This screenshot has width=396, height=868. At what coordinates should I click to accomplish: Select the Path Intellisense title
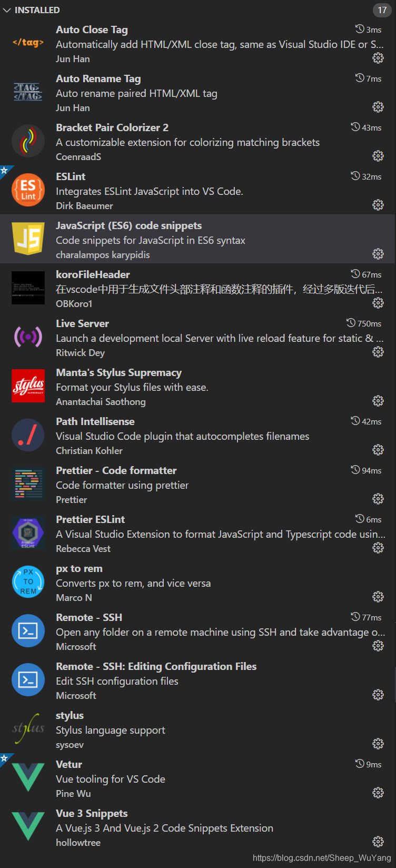95,421
